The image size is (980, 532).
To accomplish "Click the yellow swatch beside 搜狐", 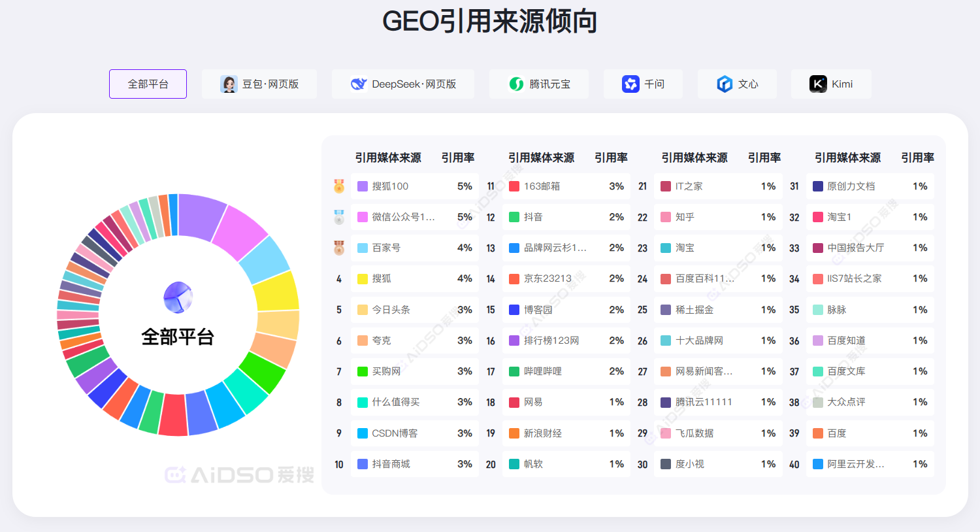I will 363,279.
